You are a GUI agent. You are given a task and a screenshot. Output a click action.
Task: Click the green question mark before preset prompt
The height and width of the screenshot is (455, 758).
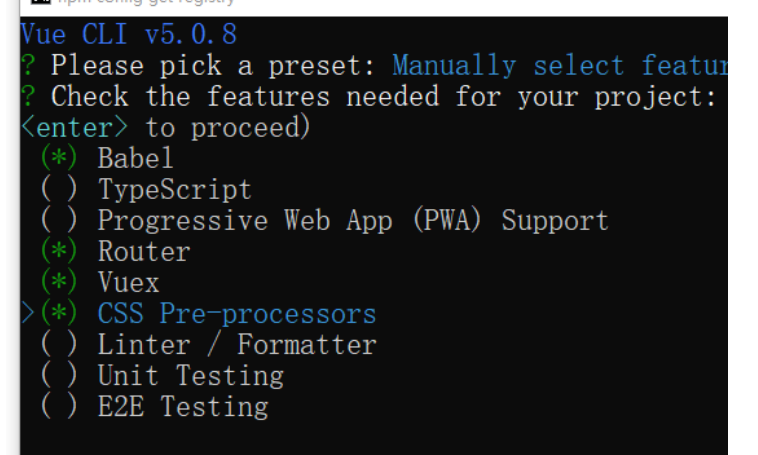(x=28, y=65)
